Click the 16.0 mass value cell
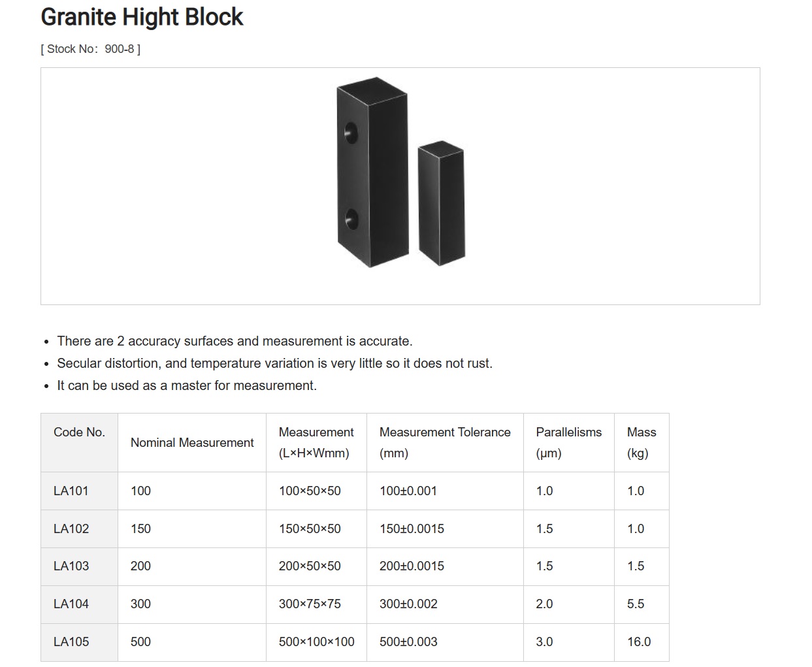 641,642
